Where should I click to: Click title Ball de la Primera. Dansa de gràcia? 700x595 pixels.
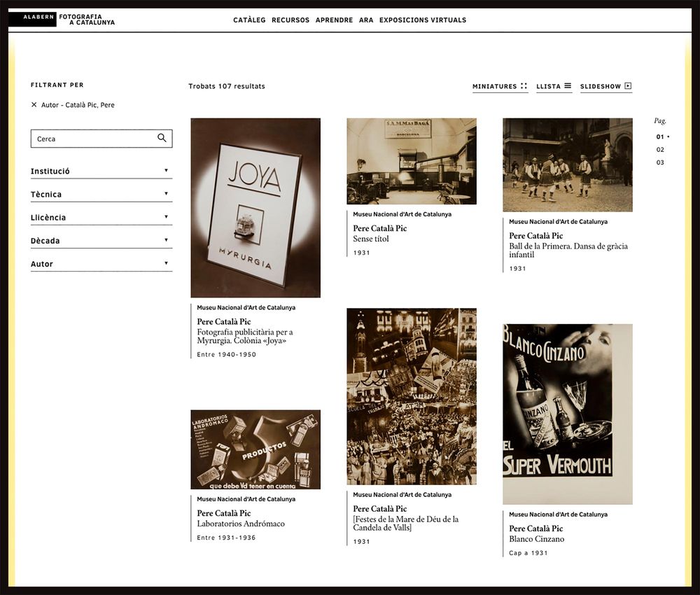[568, 251]
